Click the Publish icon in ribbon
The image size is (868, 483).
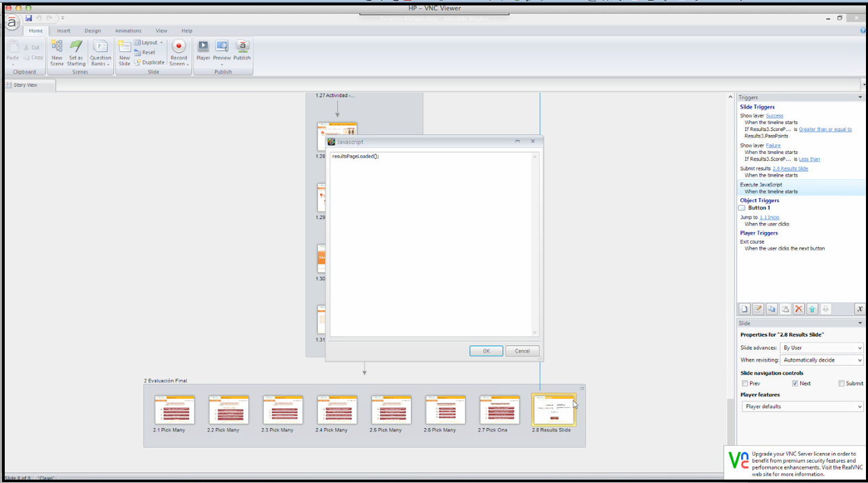[x=242, y=47]
